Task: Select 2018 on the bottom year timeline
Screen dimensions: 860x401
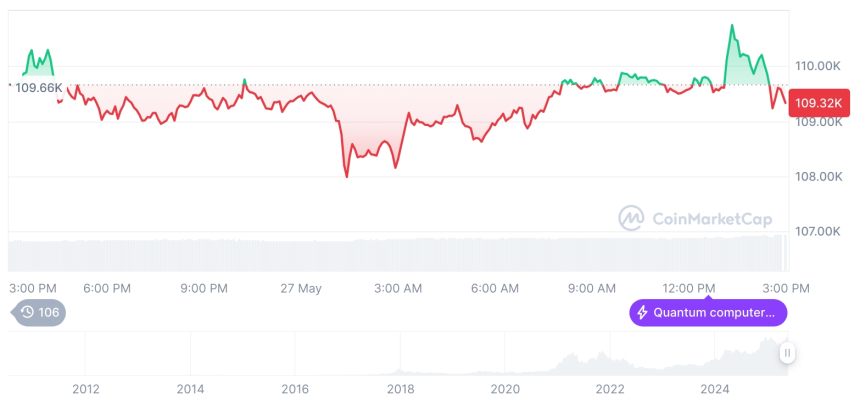Action: tap(400, 389)
